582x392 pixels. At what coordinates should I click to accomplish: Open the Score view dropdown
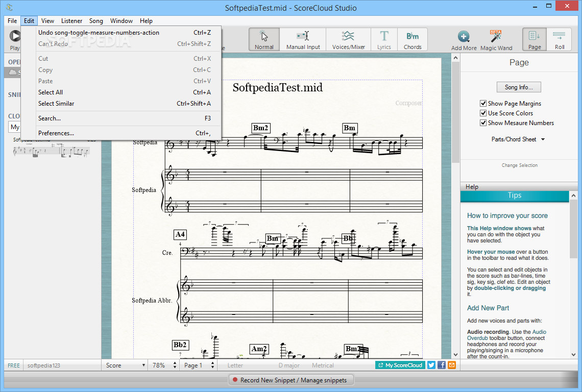pyautogui.click(x=125, y=365)
